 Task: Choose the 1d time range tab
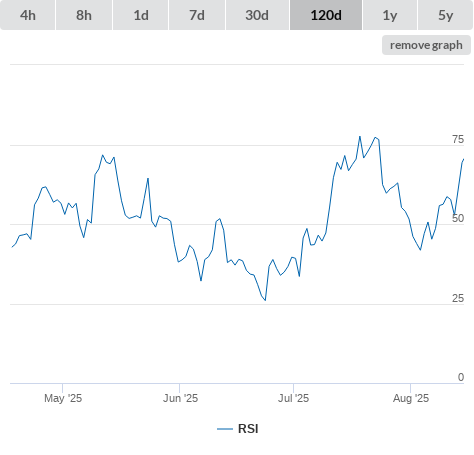pos(141,15)
